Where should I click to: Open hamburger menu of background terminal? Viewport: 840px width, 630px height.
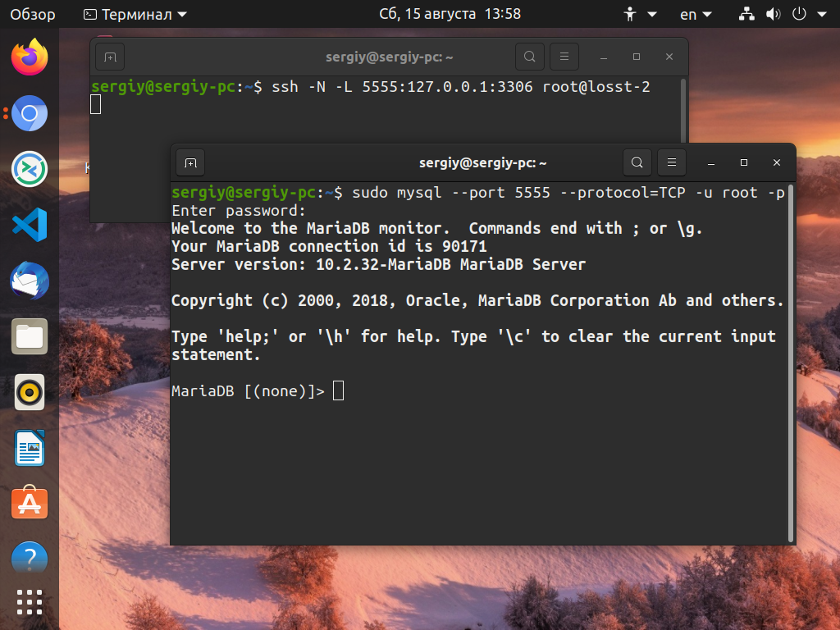564,57
